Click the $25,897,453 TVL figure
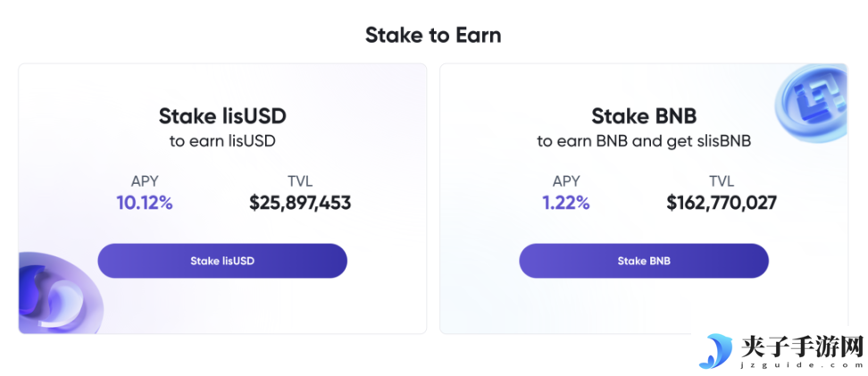This screenshot has height=376, width=868. click(300, 204)
